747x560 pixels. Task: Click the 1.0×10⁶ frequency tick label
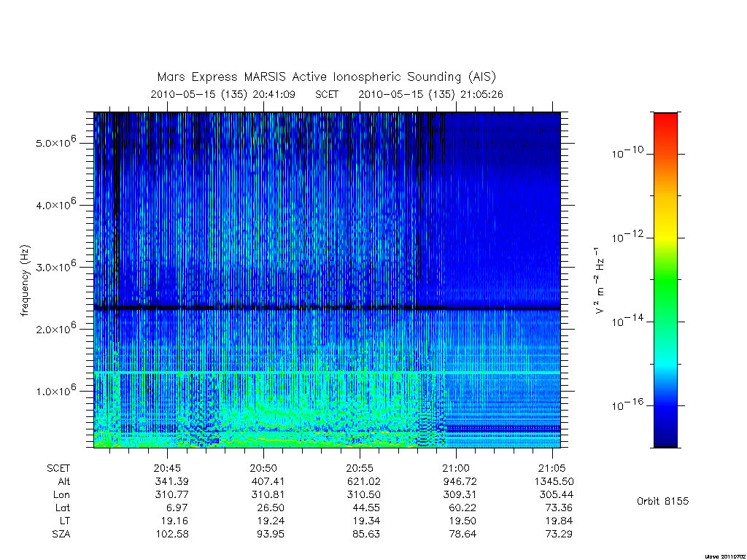tap(55, 390)
